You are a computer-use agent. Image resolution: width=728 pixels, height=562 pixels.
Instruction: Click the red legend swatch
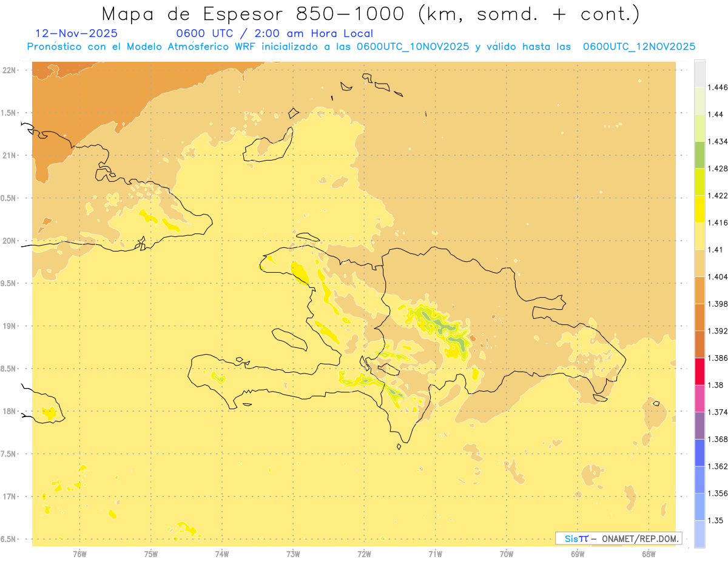(x=699, y=371)
